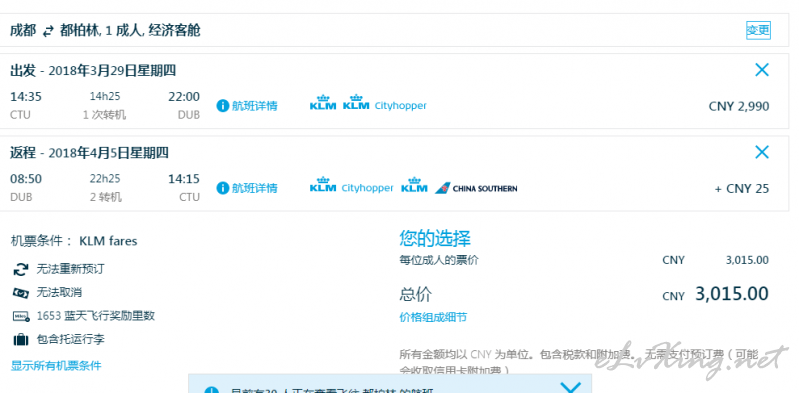Click the round-trip arrows icon beside 成都
This screenshot has width=799, height=393.
pos(47,31)
